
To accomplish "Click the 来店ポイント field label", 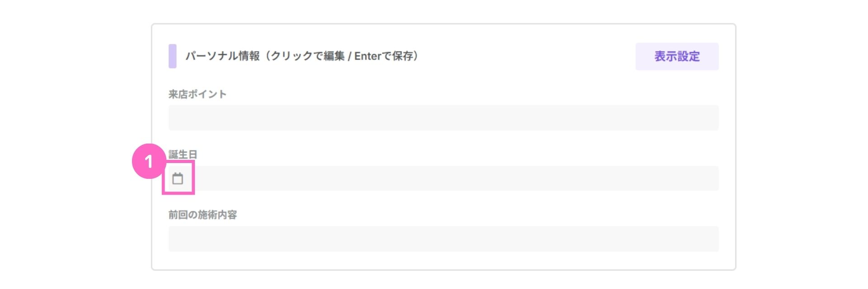I will [197, 94].
